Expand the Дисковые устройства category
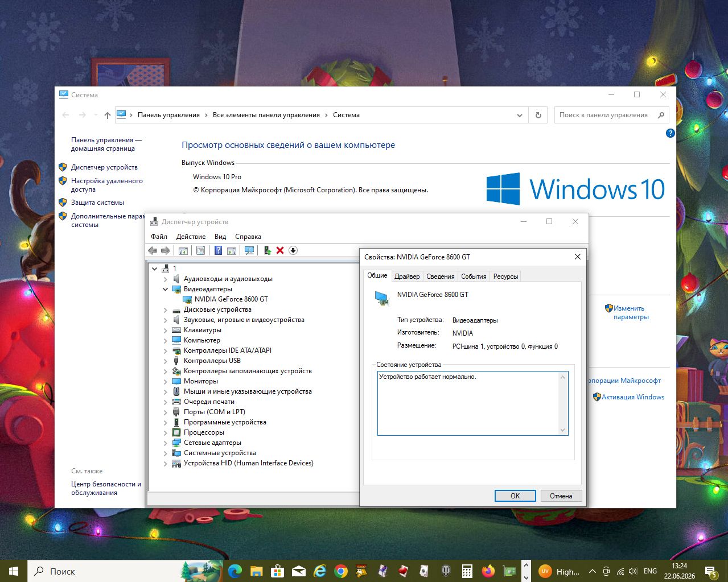The image size is (728, 582). [x=166, y=309]
